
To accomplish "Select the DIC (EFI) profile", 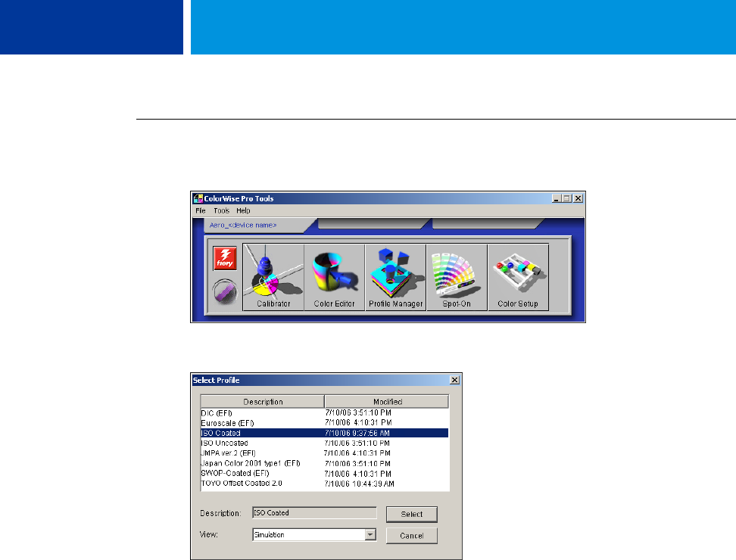I will point(324,412).
